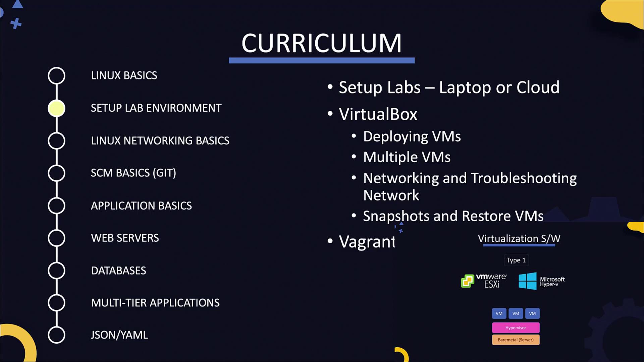The height and width of the screenshot is (362, 644).
Task: Click the Hypervisor layer label
Action: pos(515,327)
